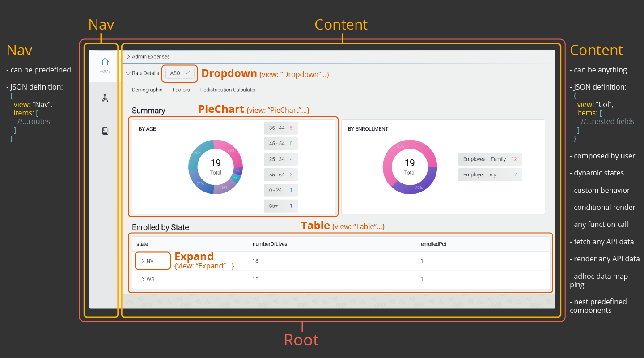Select the Employee only legend item
The image size is (644, 358).
tap(490, 175)
